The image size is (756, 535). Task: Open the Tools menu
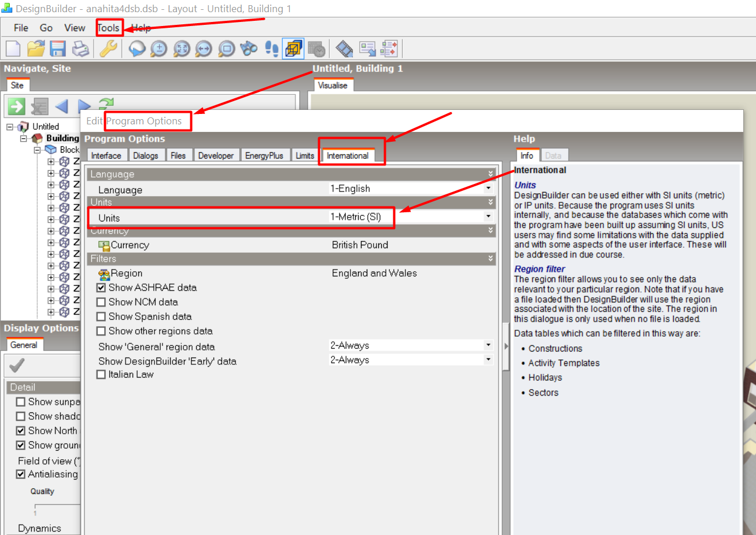coord(109,28)
